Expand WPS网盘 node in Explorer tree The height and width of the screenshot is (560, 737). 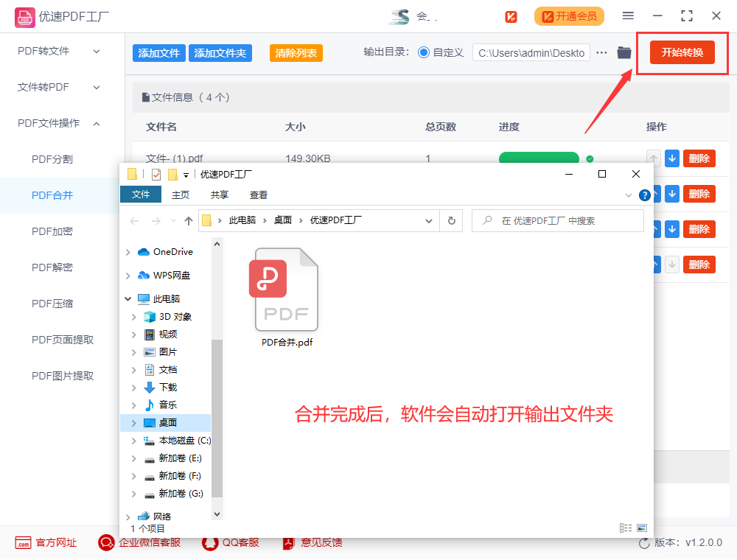tap(128, 276)
